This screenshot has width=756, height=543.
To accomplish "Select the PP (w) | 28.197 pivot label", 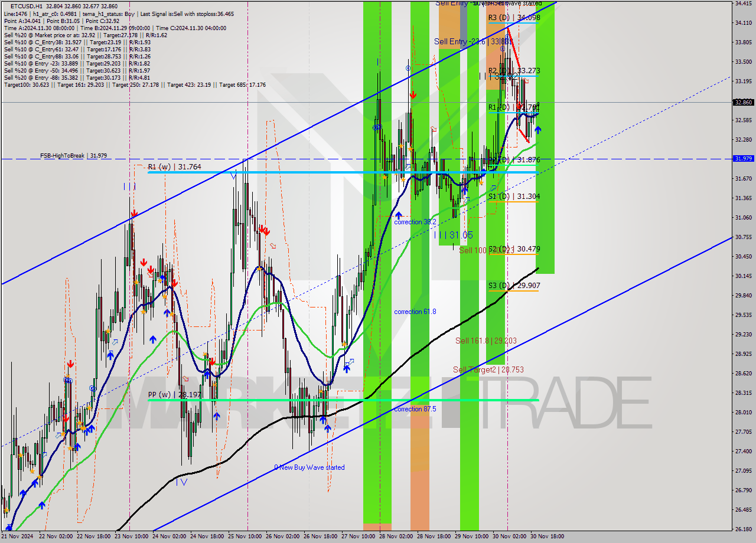I will tap(174, 395).
